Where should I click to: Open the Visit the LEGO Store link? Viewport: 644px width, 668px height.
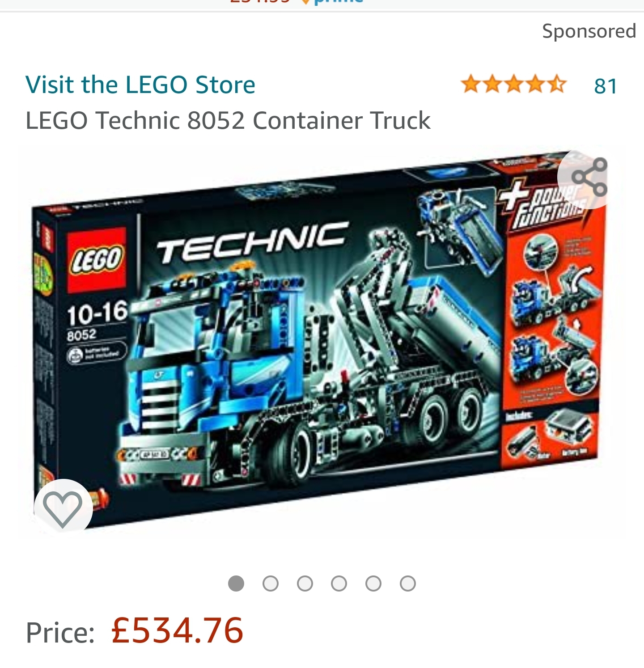(x=140, y=85)
